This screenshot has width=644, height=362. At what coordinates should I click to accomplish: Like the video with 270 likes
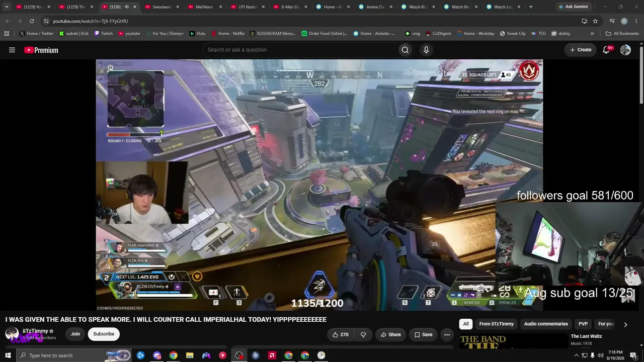click(341, 334)
